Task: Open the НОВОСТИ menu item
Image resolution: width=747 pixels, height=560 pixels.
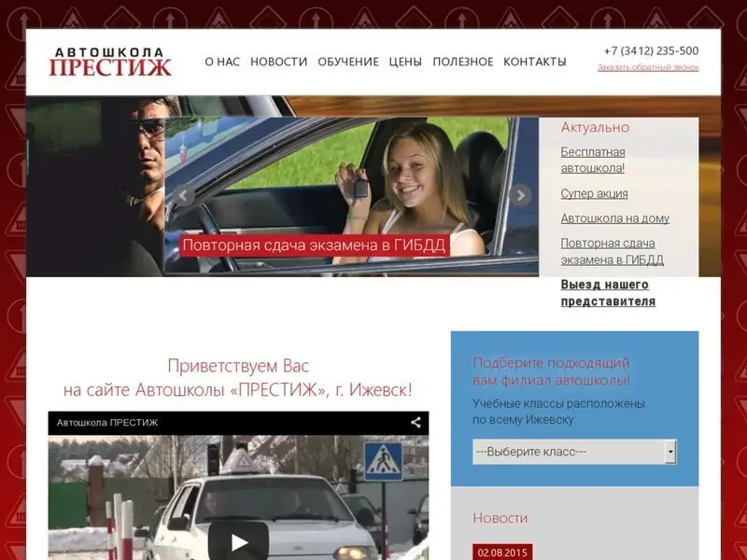Action: coord(278,62)
